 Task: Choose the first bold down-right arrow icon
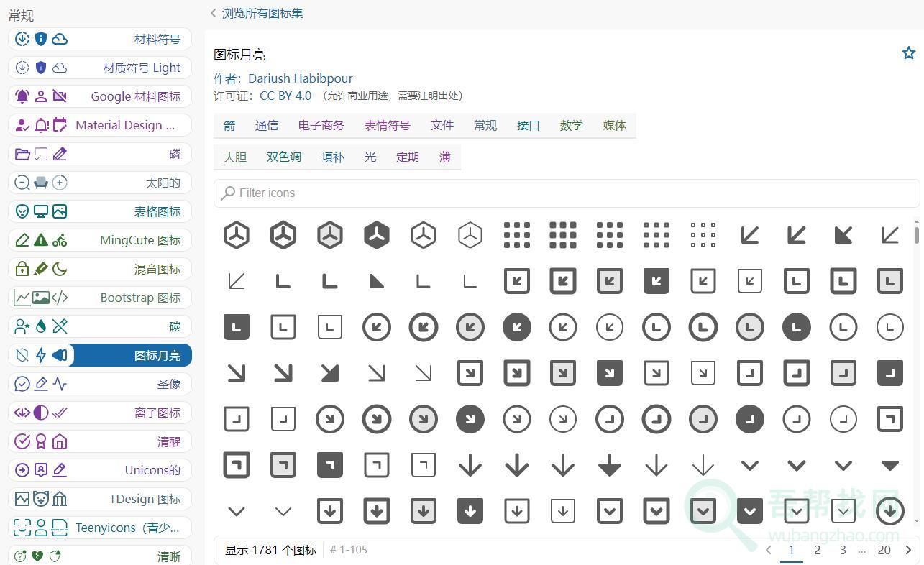click(237, 373)
